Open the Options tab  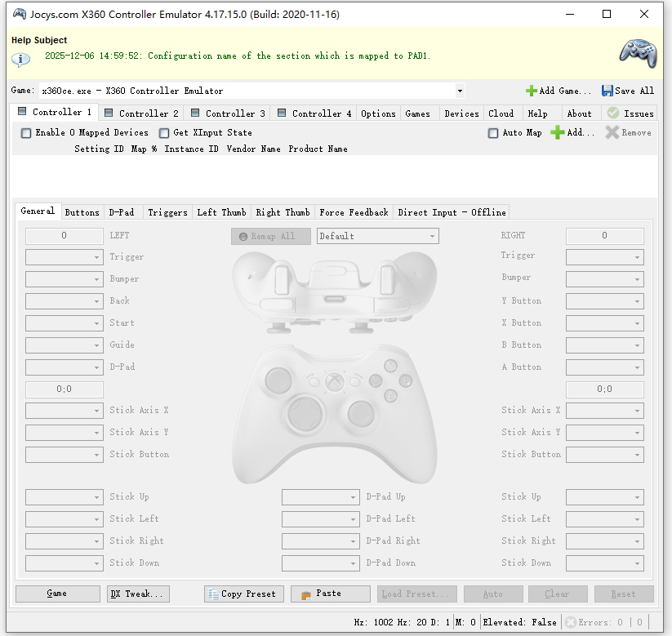378,113
